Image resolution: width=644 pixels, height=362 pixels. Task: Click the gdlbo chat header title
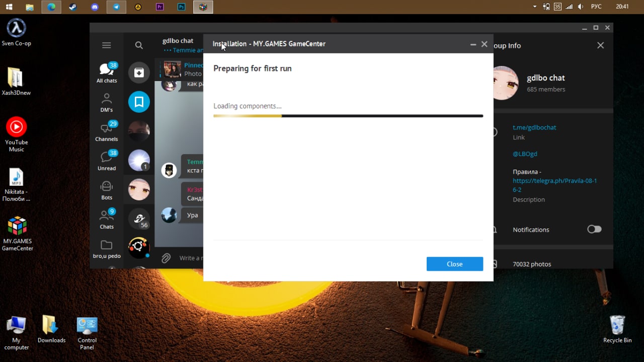(178, 41)
